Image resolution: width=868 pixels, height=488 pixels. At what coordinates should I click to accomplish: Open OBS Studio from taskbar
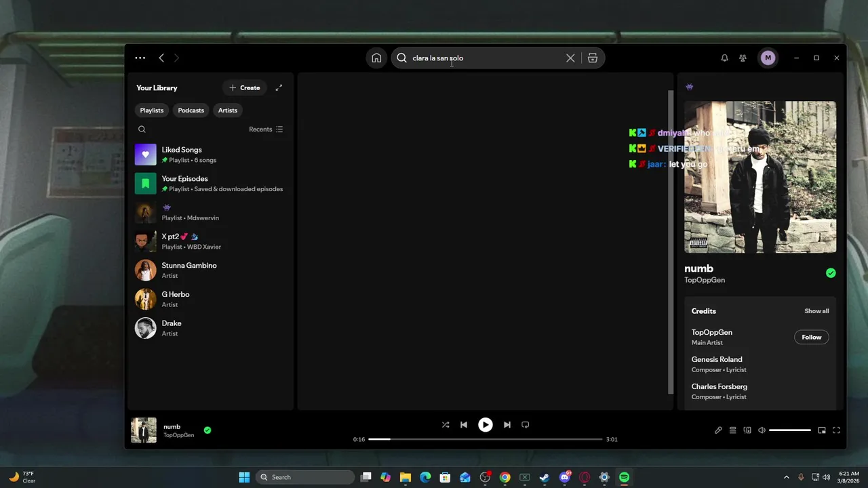pos(485,477)
